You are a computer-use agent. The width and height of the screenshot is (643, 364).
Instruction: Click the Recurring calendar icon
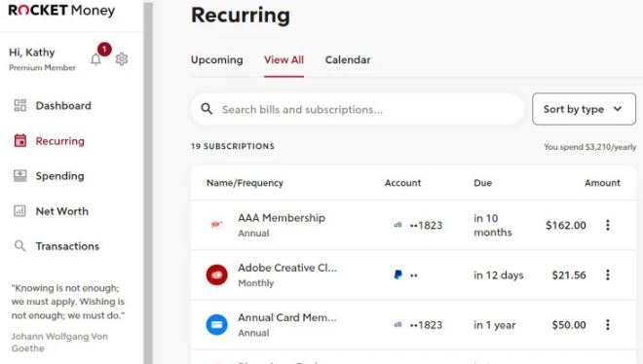coord(20,140)
